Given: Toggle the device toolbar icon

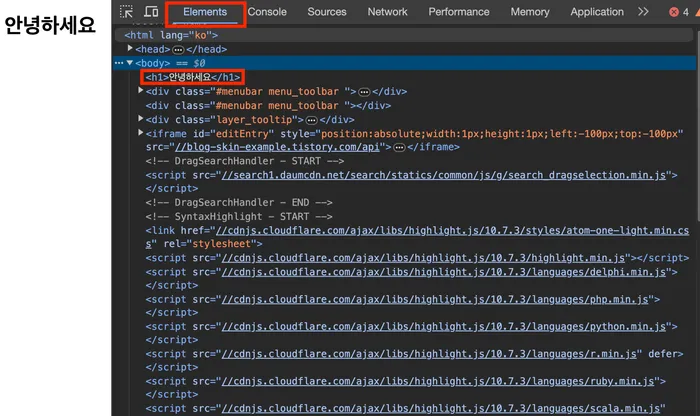Looking at the screenshot, I should (151, 12).
